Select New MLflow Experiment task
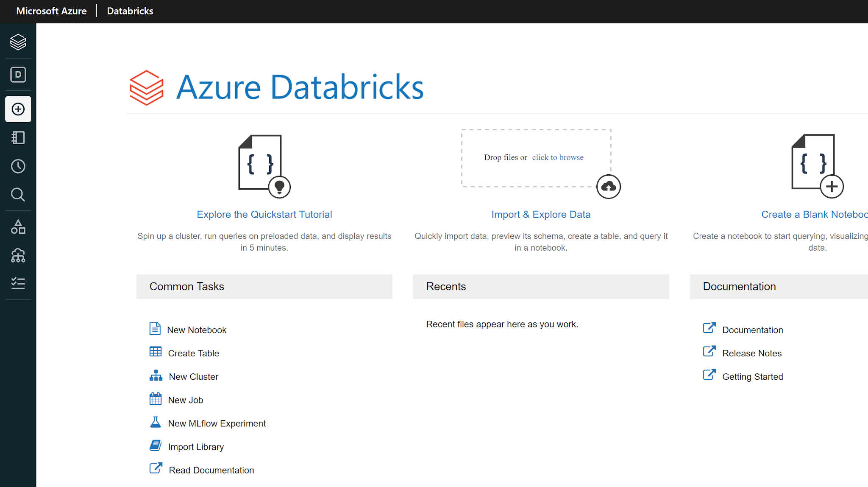This screenshot has height=487, width=868. (217, 423)
